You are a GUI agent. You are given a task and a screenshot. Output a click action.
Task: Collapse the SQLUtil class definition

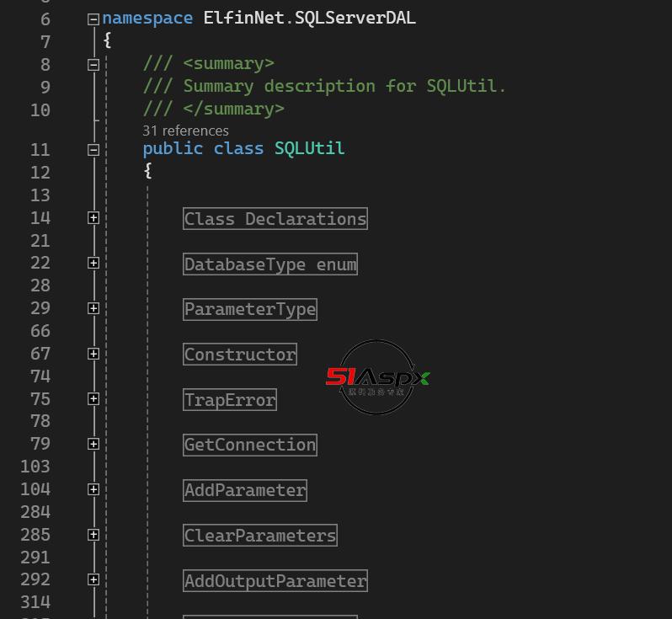(93, 149)
